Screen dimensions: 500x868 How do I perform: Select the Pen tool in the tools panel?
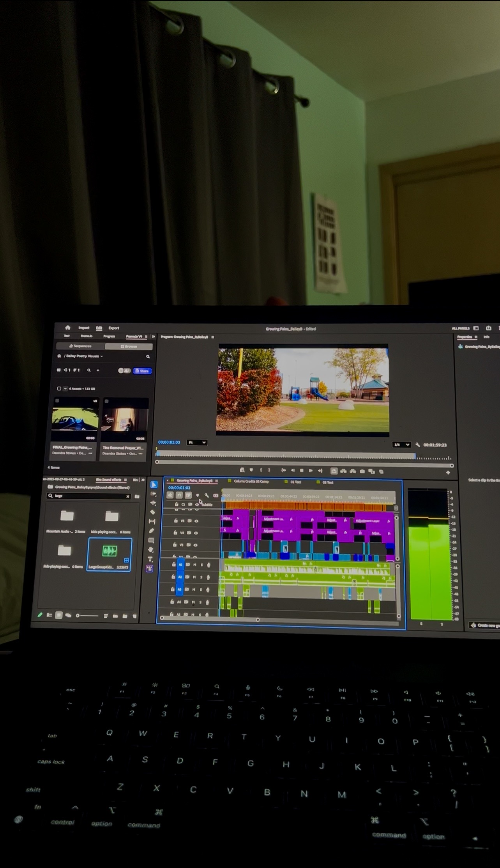point(152,531)
